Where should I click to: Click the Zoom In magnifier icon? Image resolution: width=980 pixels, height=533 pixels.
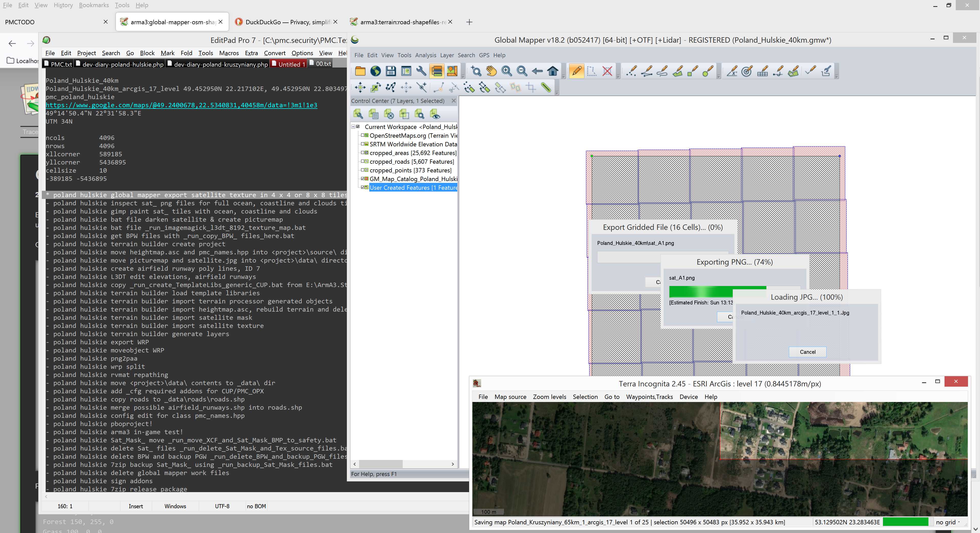(x=506, y=71)
